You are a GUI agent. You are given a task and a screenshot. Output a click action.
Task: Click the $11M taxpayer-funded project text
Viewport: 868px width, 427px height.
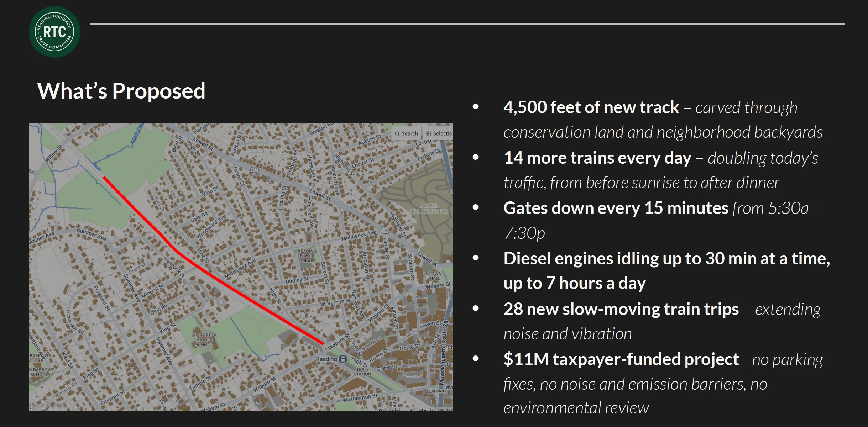pyautogui.click(x=621, y=359)
